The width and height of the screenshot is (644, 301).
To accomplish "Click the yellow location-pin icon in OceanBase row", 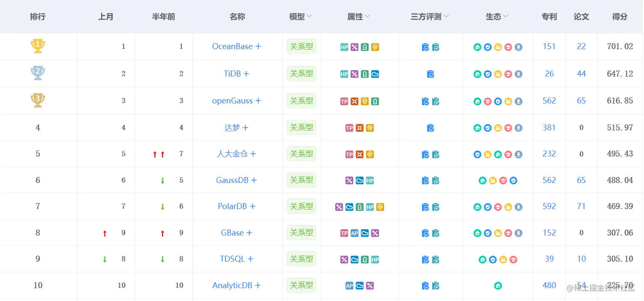I will point(375,47).
